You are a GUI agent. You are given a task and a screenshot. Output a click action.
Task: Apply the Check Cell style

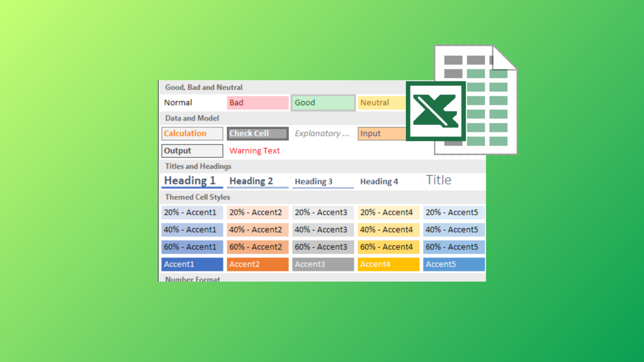[257, 133]
